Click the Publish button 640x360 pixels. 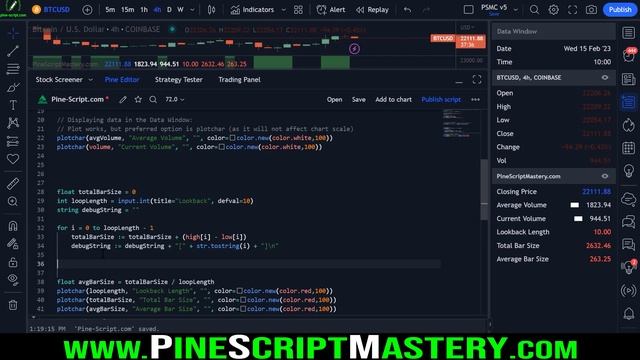(x=620, y=10)
